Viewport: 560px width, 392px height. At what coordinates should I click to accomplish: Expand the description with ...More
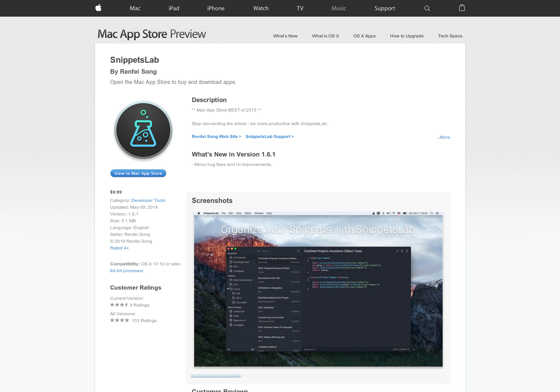pyautogui.click(x=443, y=137)
